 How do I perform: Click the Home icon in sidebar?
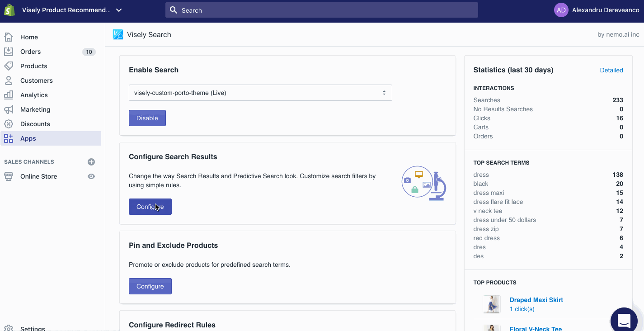coord(9,37)
